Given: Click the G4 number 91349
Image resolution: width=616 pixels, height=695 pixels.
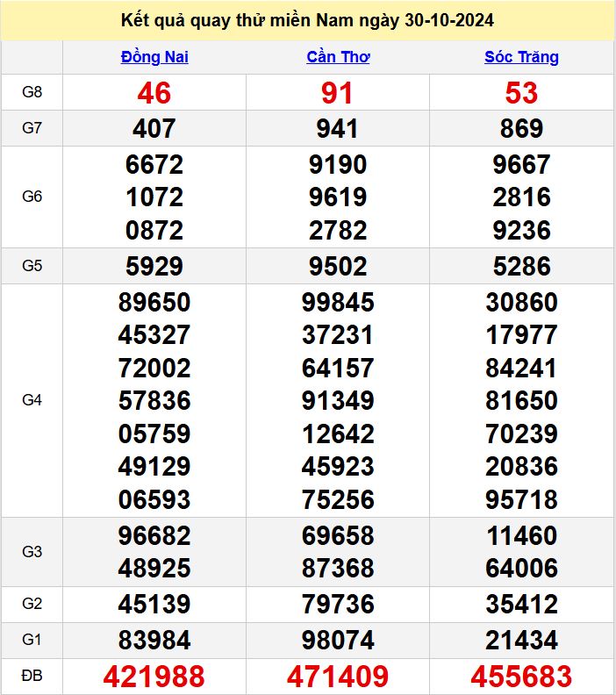Looking at the screenshot, I should coord(338,401).
